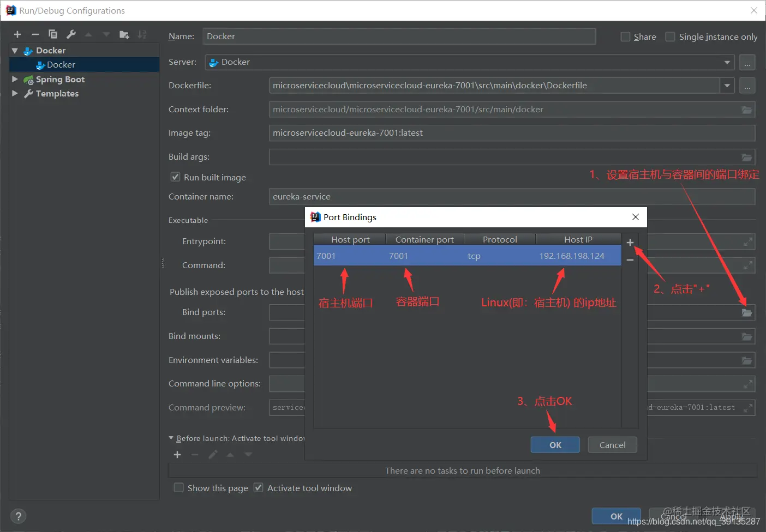Add a new run configuration
766x532 pixels.
(x=17, y=34)
